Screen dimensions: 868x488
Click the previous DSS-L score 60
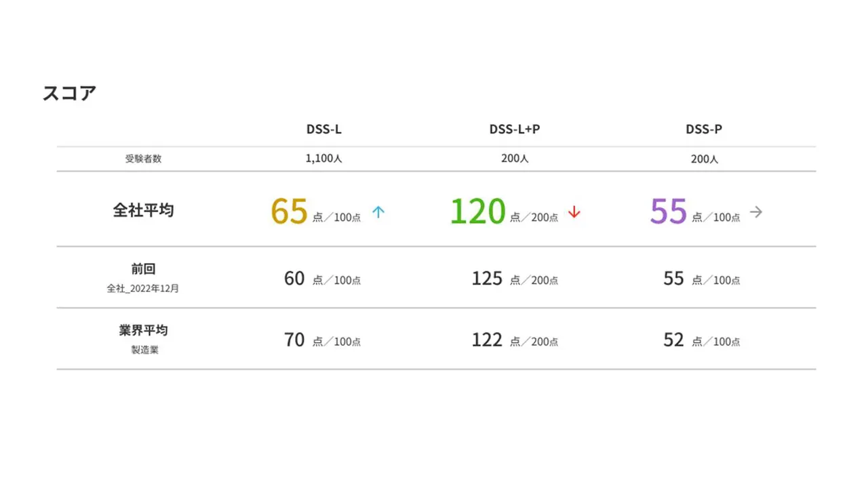tap(294, 279)
